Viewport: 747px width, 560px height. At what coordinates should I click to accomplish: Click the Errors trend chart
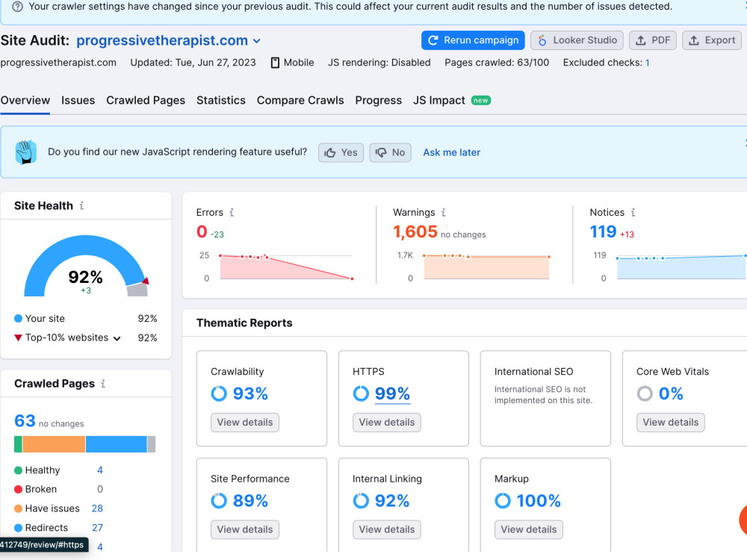tap(286, 267)
